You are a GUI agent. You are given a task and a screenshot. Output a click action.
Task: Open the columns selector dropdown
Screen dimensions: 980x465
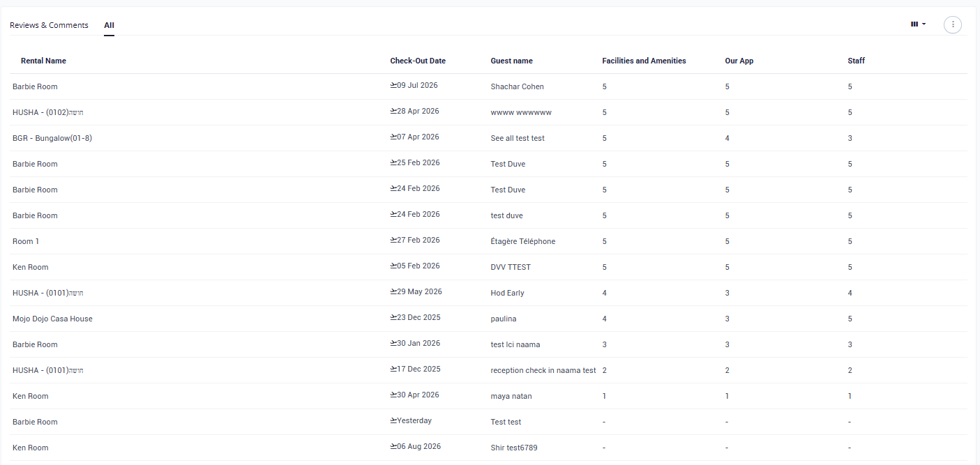point(919,24)
